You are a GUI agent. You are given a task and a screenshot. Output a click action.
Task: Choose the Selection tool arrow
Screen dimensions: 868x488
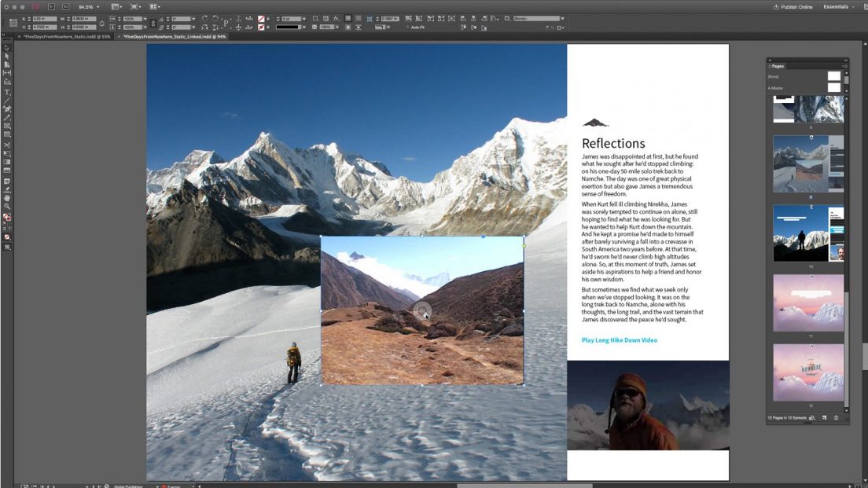(x=7, y=47)
